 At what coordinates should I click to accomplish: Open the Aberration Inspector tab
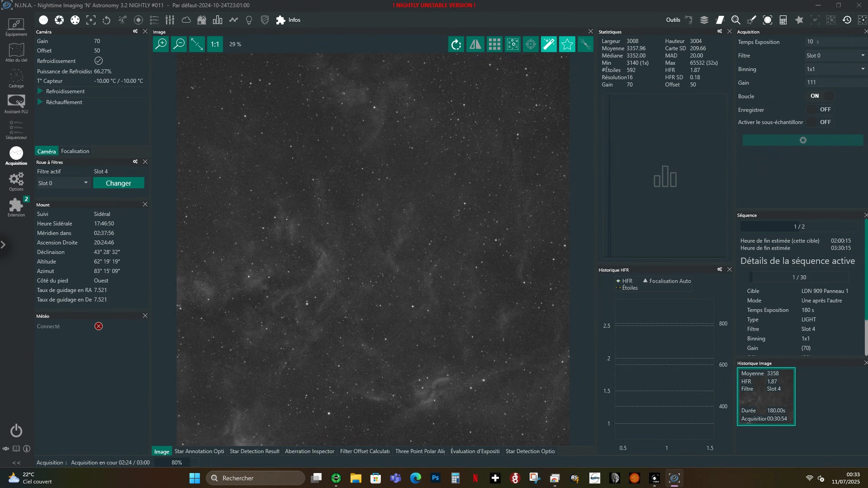309,451
